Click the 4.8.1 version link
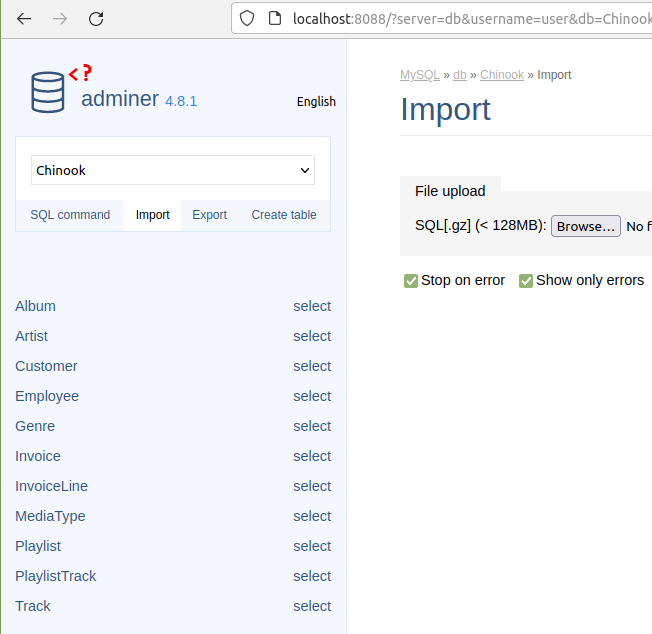Viewport: 652px width, 634px height. pyautogui.click(x=181, y=101)
